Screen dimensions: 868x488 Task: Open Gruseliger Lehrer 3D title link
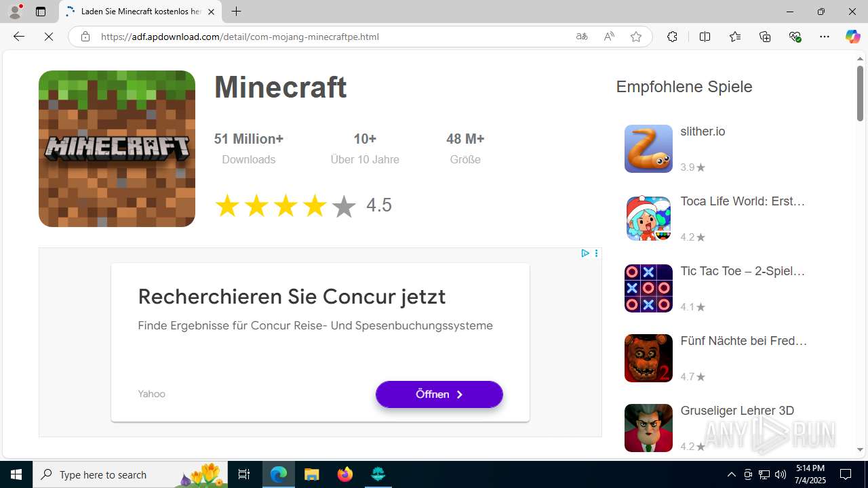(x=737, y=411)
